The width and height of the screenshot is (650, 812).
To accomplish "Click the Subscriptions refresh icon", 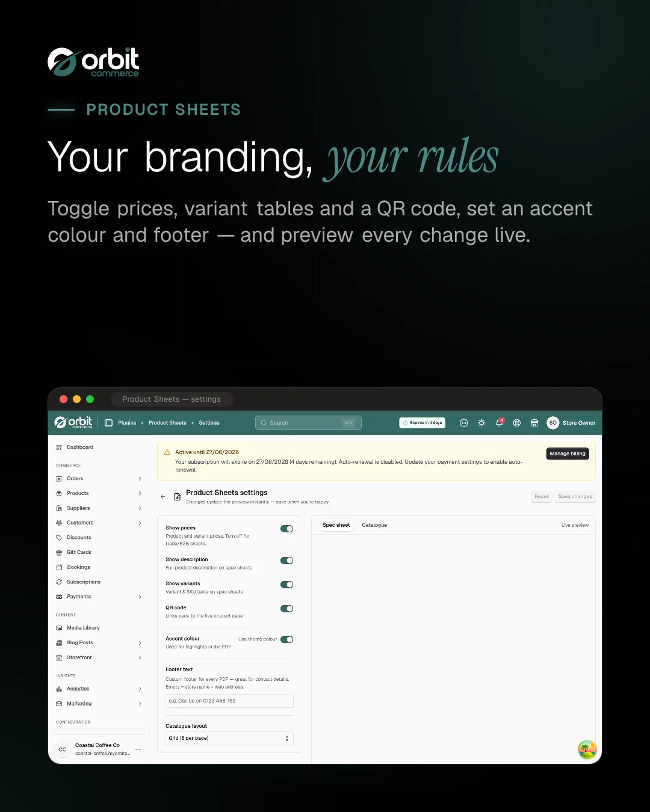I will tap(59, 582).
